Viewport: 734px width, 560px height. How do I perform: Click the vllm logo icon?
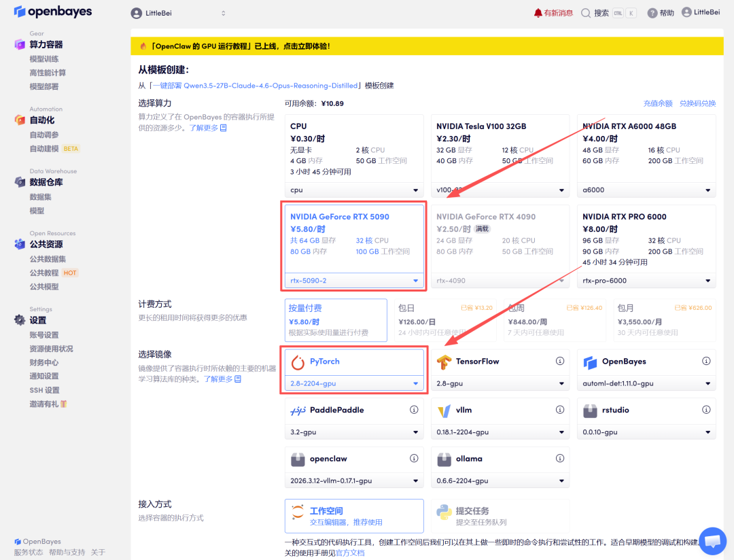pyautogui.click(x=444, y=410)
